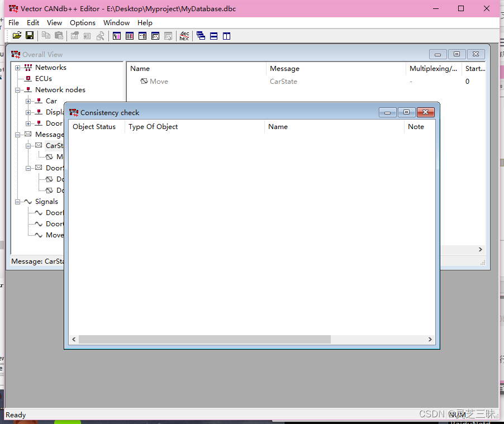This screenshot has height=424, width=504.
Task: Select the Signals tree item
Action: pos(46,202)
